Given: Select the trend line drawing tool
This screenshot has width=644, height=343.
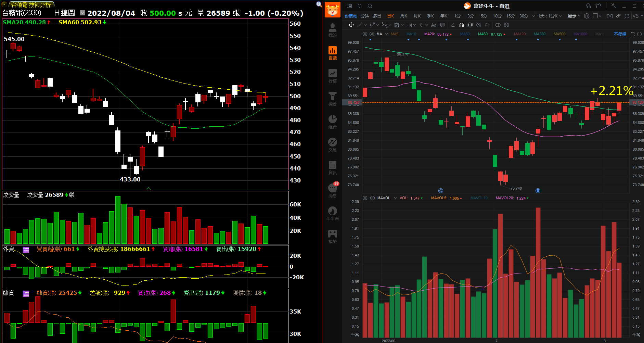Looking at the screenshot, I should (x=360, y=25).
